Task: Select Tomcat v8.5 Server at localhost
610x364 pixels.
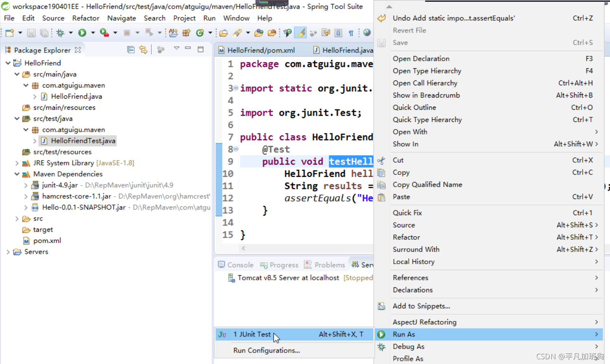Action: click(289, 278)
